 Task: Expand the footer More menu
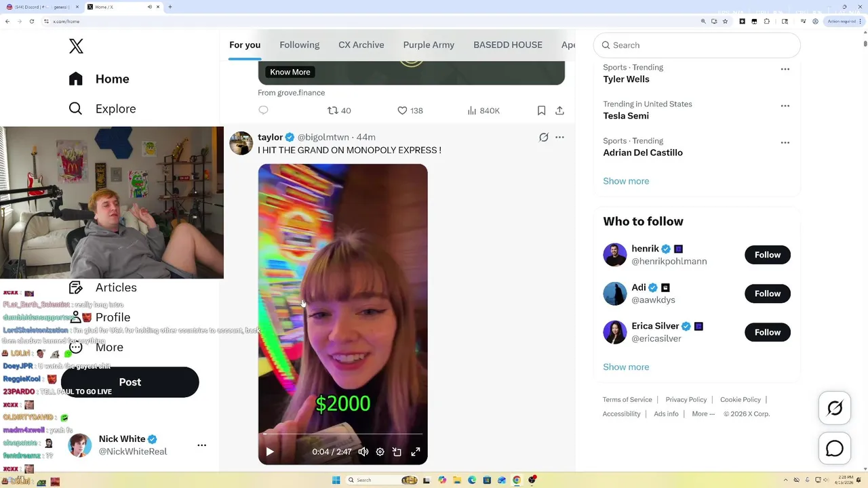pos(703,414)
